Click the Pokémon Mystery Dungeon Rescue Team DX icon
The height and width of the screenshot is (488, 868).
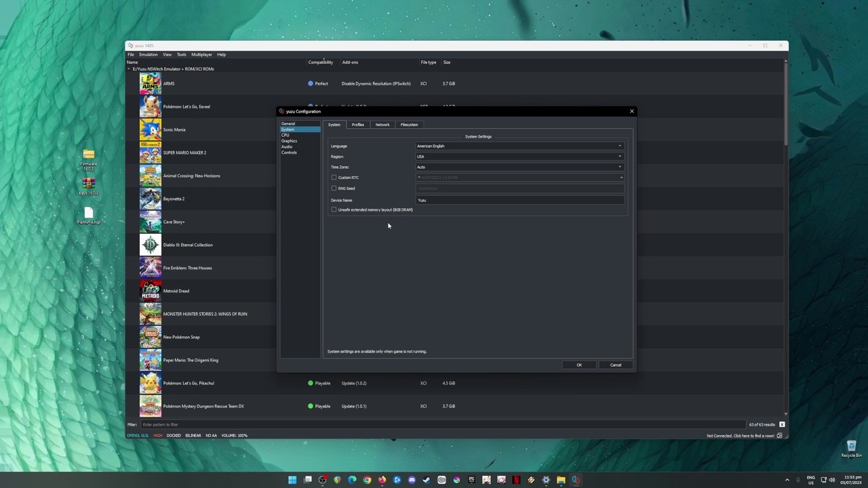151,406
